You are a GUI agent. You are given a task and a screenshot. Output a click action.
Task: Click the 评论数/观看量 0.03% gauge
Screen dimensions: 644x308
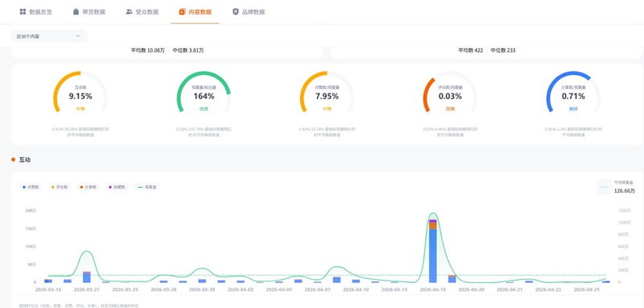point(450,93)
